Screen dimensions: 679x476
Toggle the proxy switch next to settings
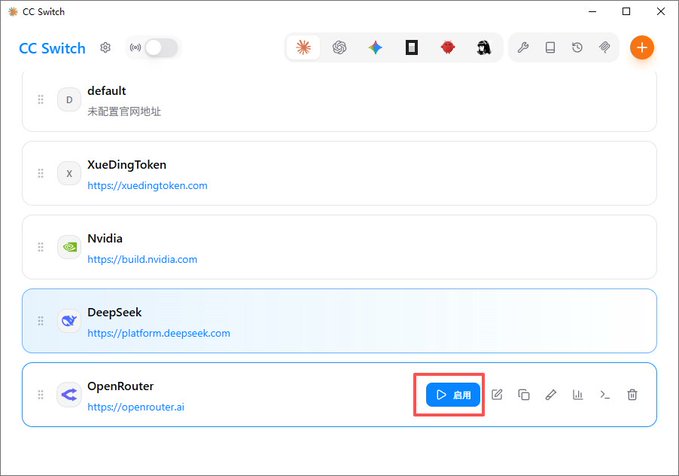tap(161, 48)
